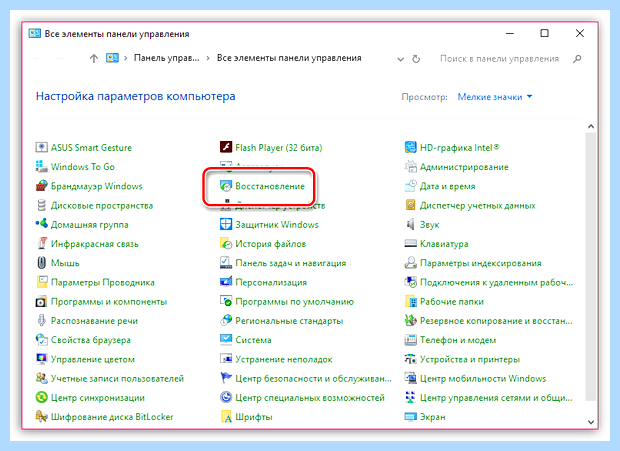The image size is (620, 451).
Task: Click the Инфракрасная связь icon
Action: click(x=42, y=244)
